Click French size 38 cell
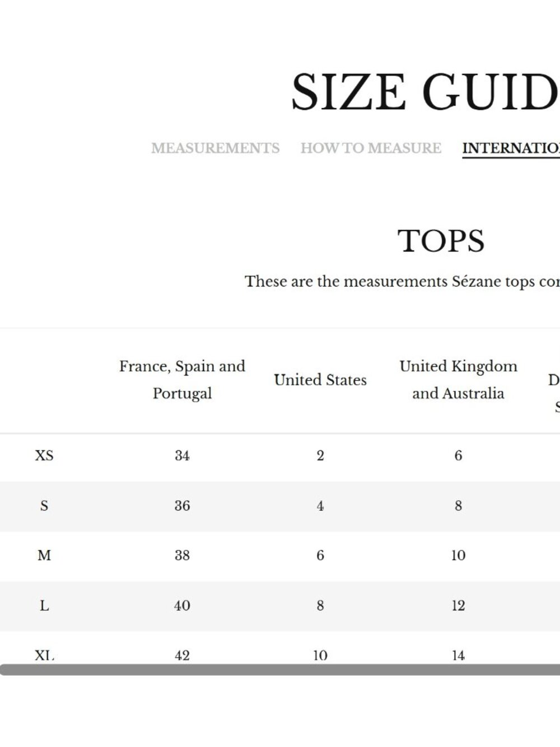 click(x=182, y=556)
